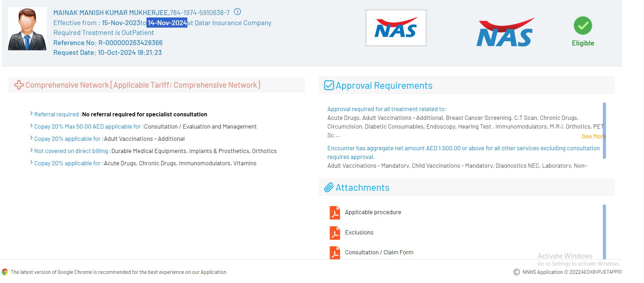This screenshot has width=644, height=283.
Task: Open the Exclusions attachment link
Action: coord(359,232)
